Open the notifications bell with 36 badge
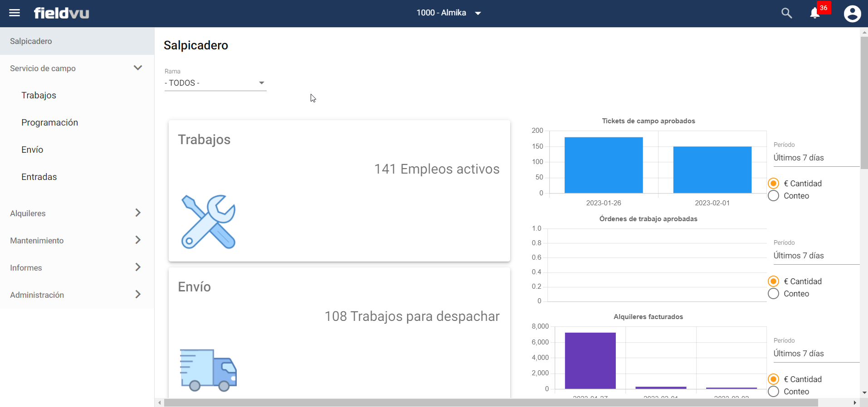Screen dimensions: 868x407 (x=815, y=13)
